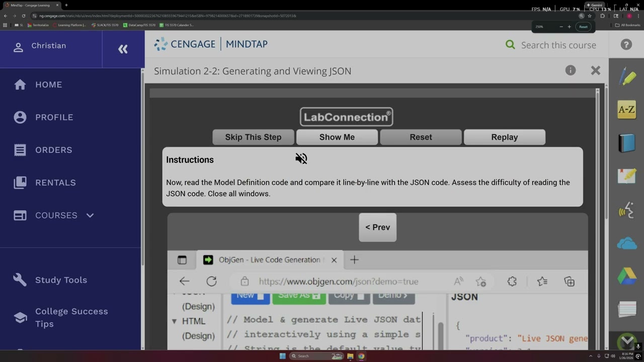The image size is (644, 362).
Task: Open College Success Tips
Action: coord(71,317)
